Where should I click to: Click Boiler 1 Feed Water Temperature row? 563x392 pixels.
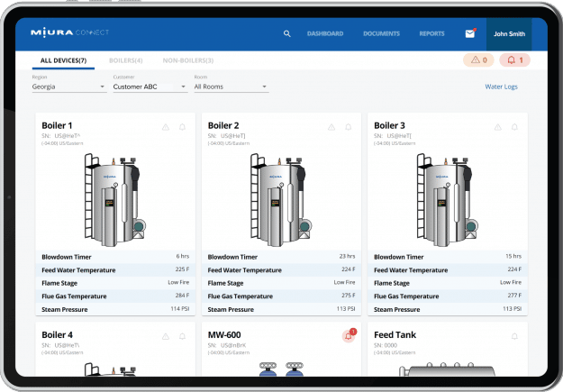115,269
